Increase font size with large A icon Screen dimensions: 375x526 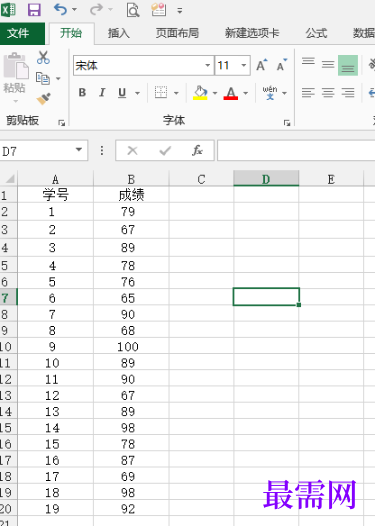[262, 65]
